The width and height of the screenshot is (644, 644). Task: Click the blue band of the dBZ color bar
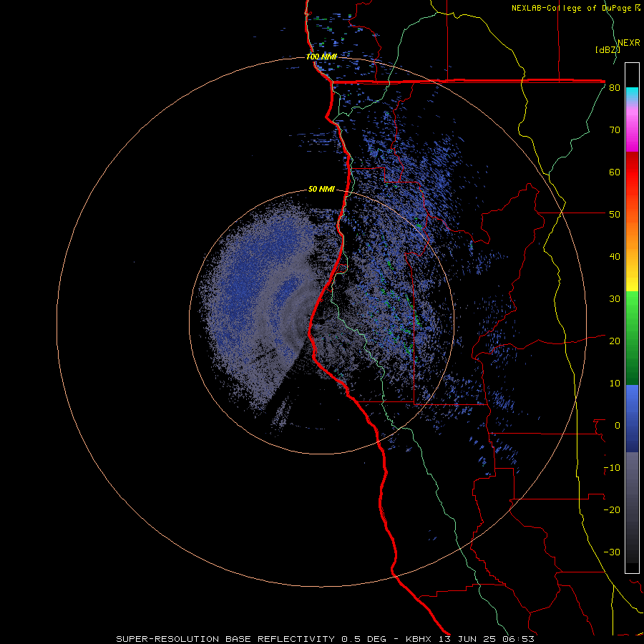click(632, 418)
